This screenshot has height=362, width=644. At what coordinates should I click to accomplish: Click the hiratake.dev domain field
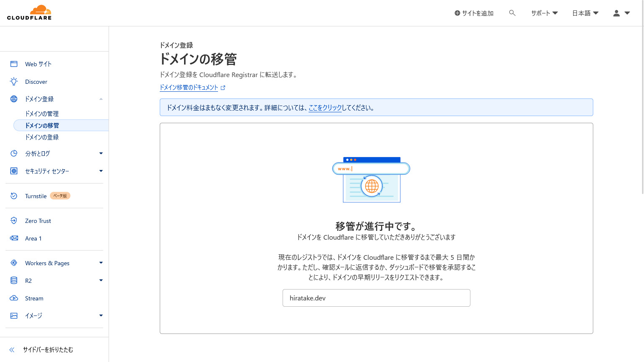tap(377, 298)
